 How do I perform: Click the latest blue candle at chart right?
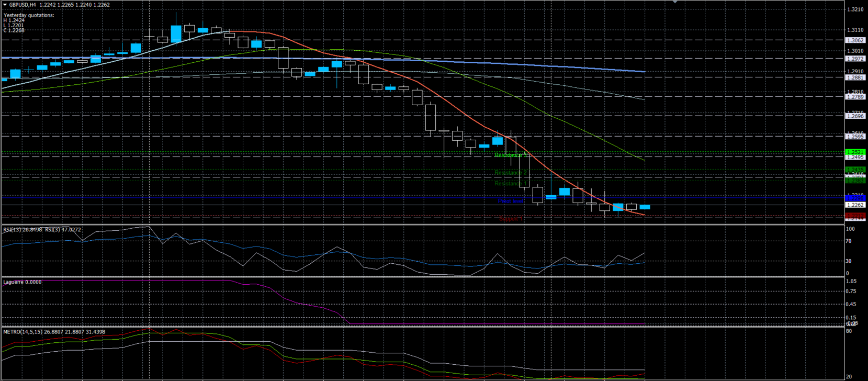pyautogui.click(x=645, y=207)
